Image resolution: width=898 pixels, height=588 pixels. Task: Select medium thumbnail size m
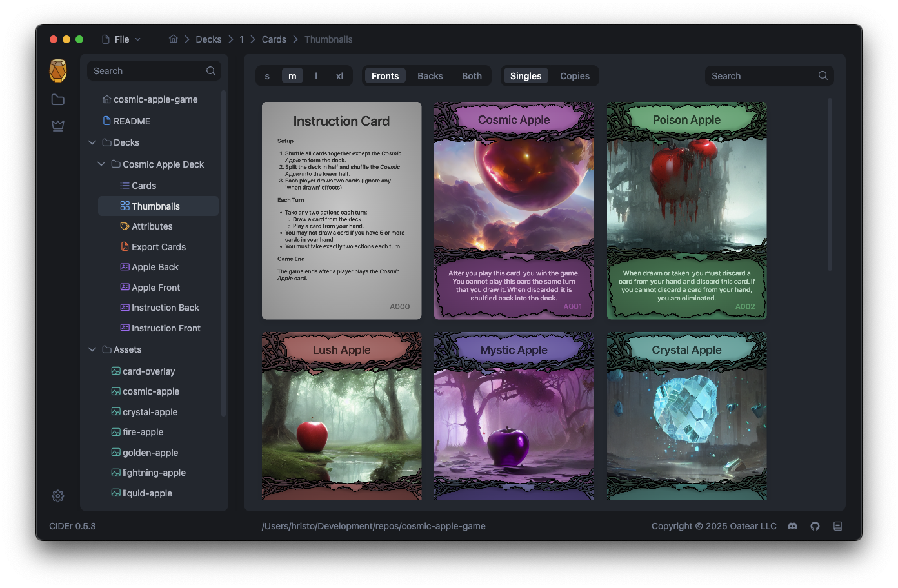pyautogui.click(x=292, y=76)
